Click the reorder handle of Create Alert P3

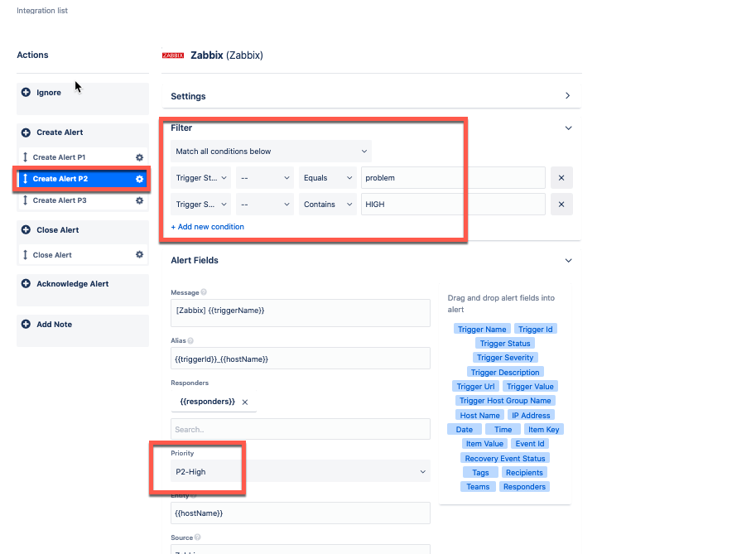[25, 200]
